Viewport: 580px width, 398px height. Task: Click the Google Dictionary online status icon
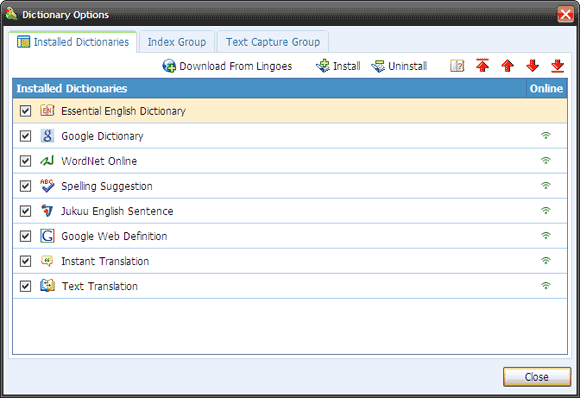coord(546,135)
